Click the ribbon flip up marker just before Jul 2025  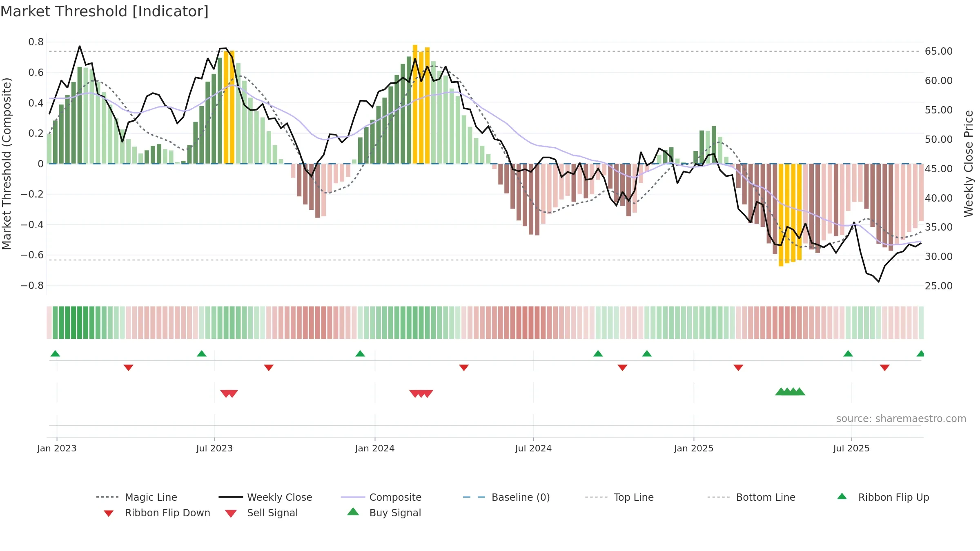(848, 353)
